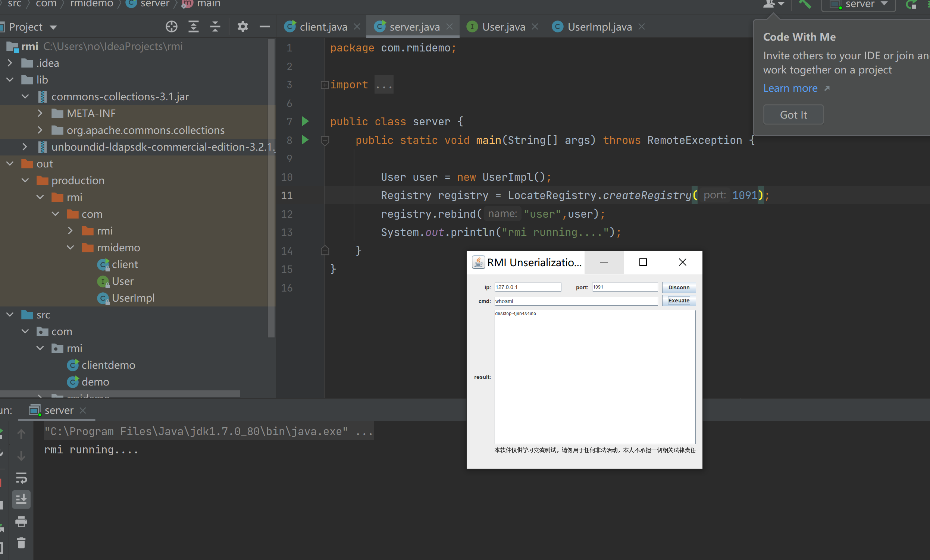930x560 pixels.
Task: Collapse the out folder
Action: tap(10, 164)
